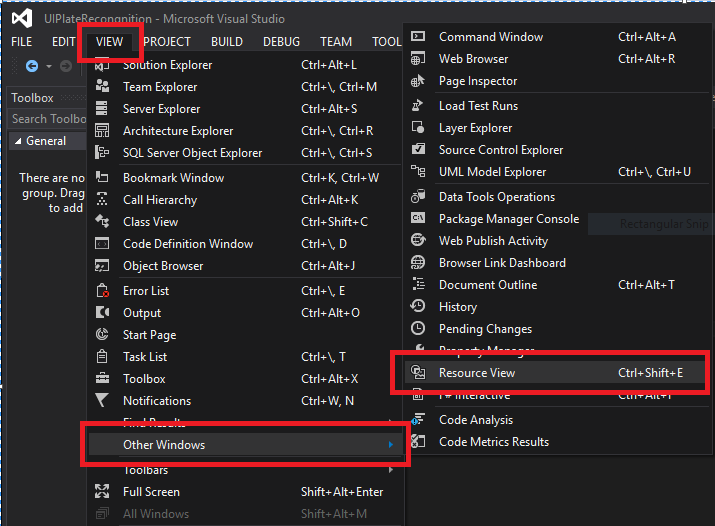This screenshot has width=715, height=526.
Task: Click the UML Model Explorer icon
Action: (x=418, y=171)
